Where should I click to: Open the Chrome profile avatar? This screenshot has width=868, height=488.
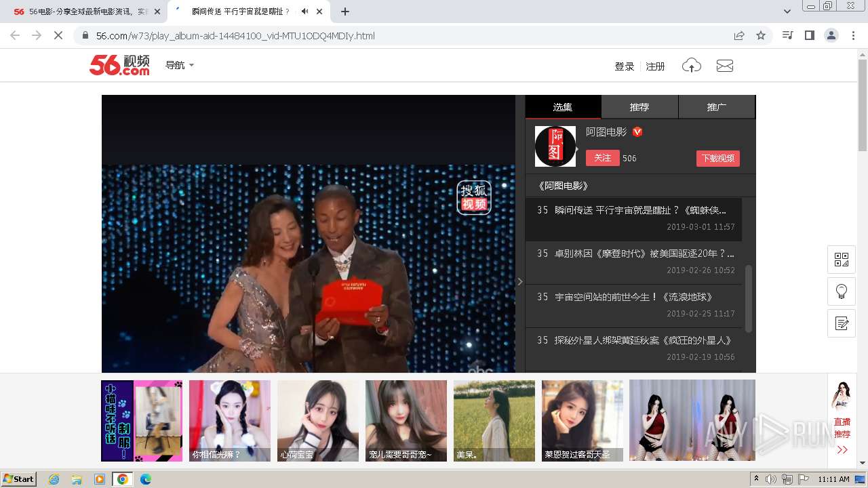(831, 35)
